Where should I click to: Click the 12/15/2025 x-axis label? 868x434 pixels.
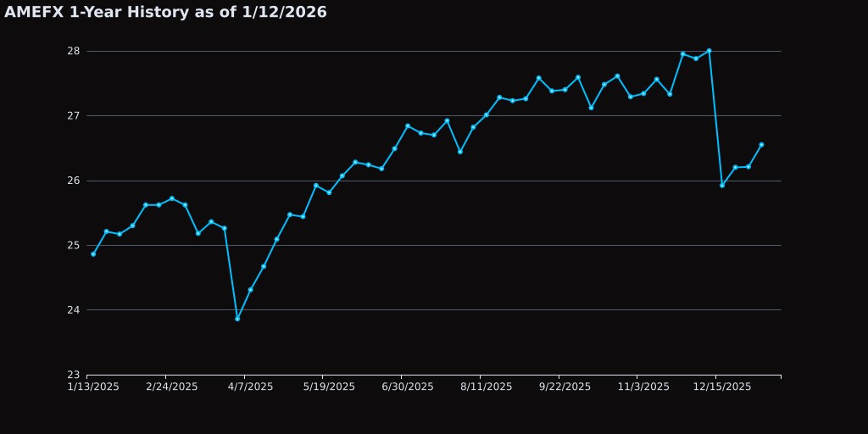[722, 387]
